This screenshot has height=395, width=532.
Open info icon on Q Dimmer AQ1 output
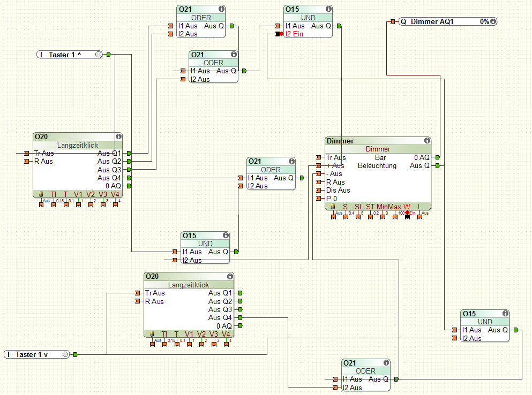(x=493, y=21)
